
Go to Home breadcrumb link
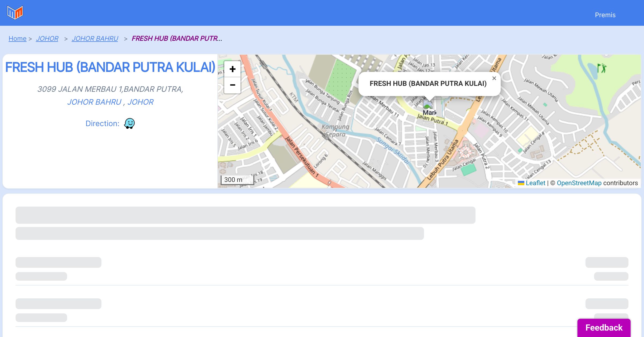(17, 39)
